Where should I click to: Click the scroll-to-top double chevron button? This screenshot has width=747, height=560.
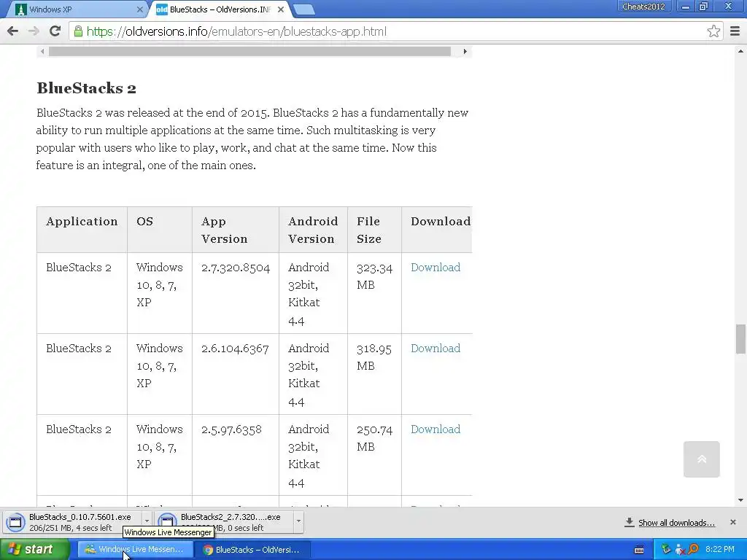click(701, 459)
